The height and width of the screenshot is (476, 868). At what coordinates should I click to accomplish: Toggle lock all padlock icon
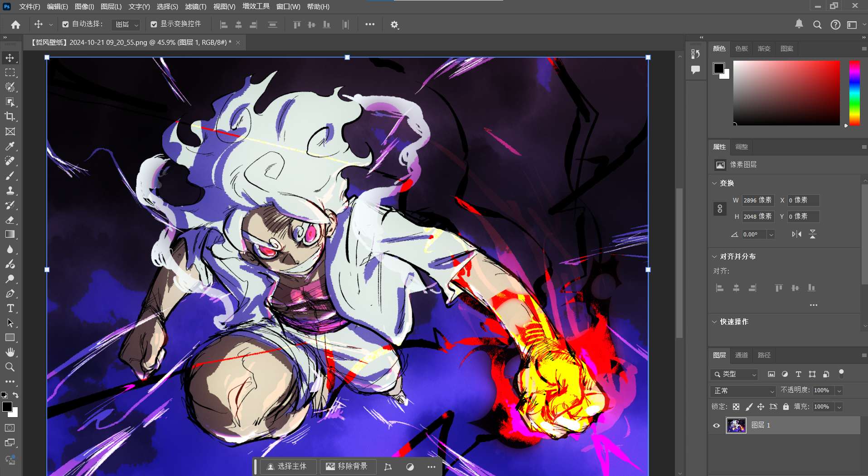click(x=786, y=407)
